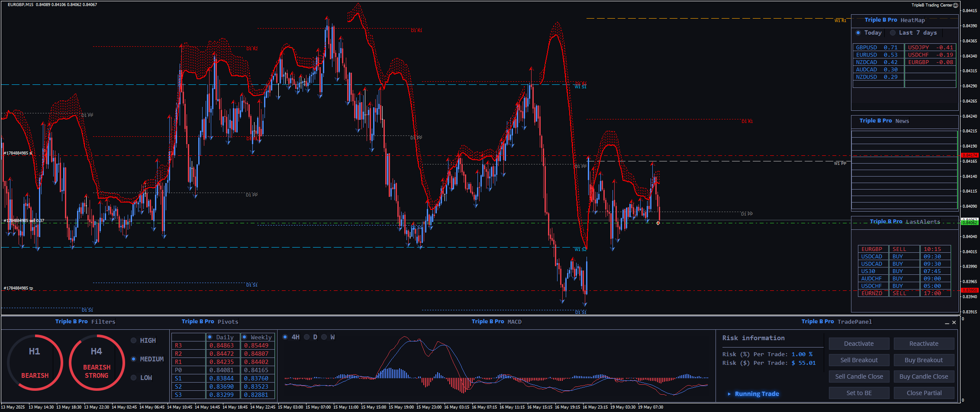Screen dimensions: 980x412
Task: Switch the MACD timeframe to W
Action: tap(324, 337)
